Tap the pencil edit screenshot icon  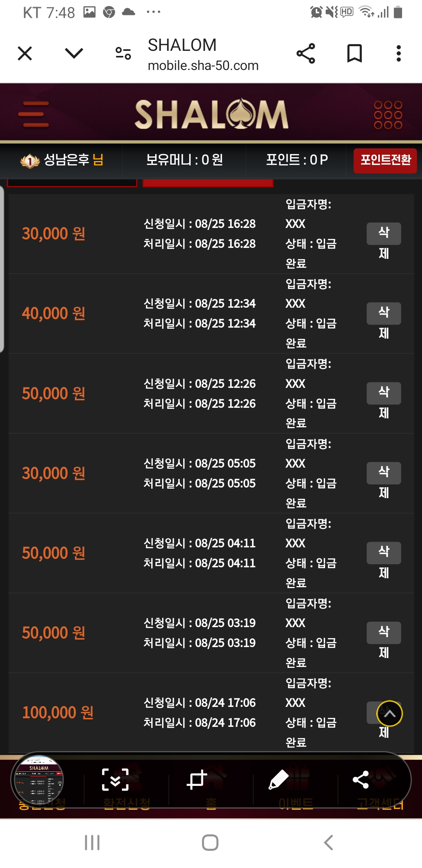coord(278,780)
